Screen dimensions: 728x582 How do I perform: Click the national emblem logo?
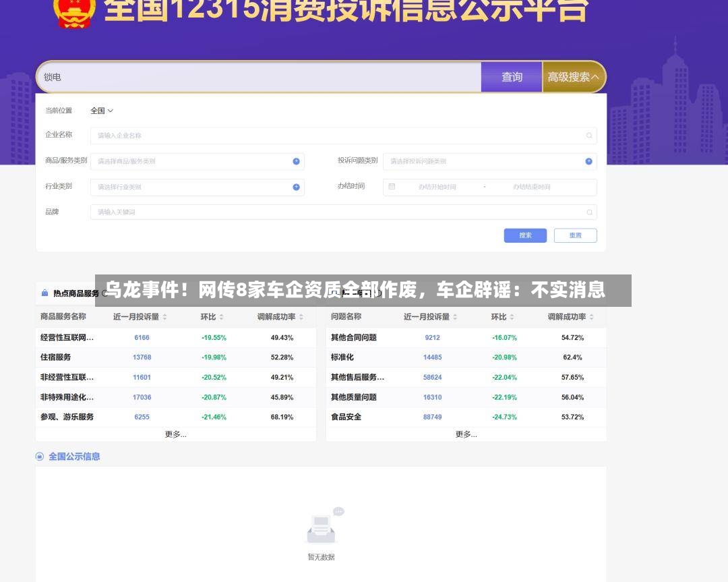74,13
